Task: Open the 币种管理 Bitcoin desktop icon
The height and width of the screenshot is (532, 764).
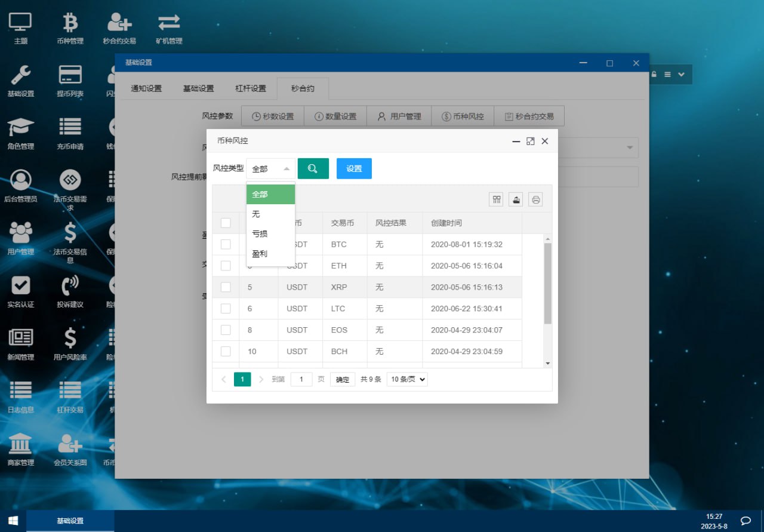Action: pyautogui.click(x=70, y=28)
